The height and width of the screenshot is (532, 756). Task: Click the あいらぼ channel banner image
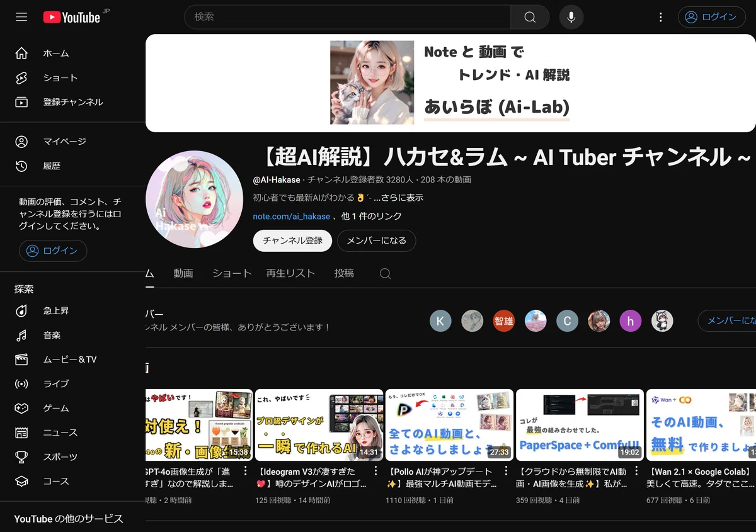pyautogui.click(x=450, y=83)
